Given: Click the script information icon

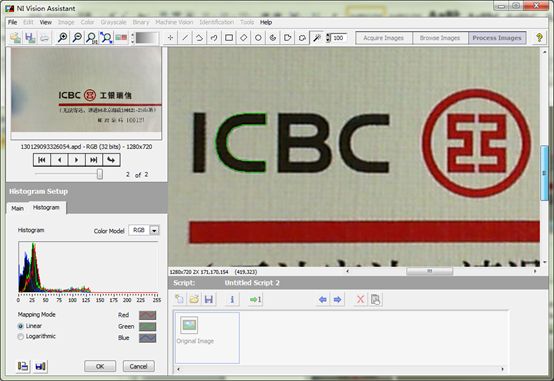Looking at the screenshot, I should 232,299.
